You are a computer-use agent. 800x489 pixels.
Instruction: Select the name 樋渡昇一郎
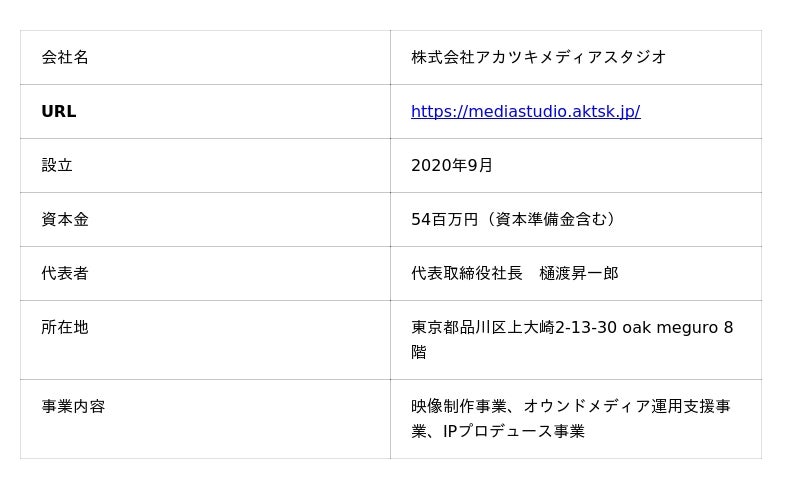(579, 274)
